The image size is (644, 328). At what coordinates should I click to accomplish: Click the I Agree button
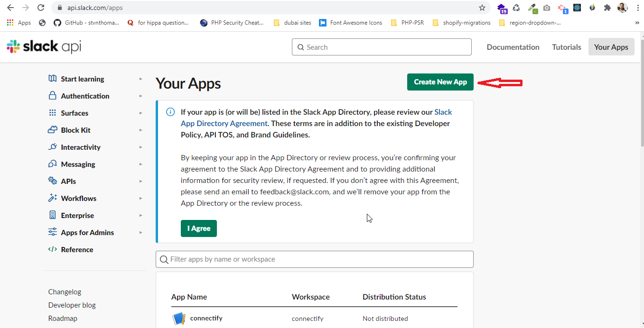[x=199, y=228]
